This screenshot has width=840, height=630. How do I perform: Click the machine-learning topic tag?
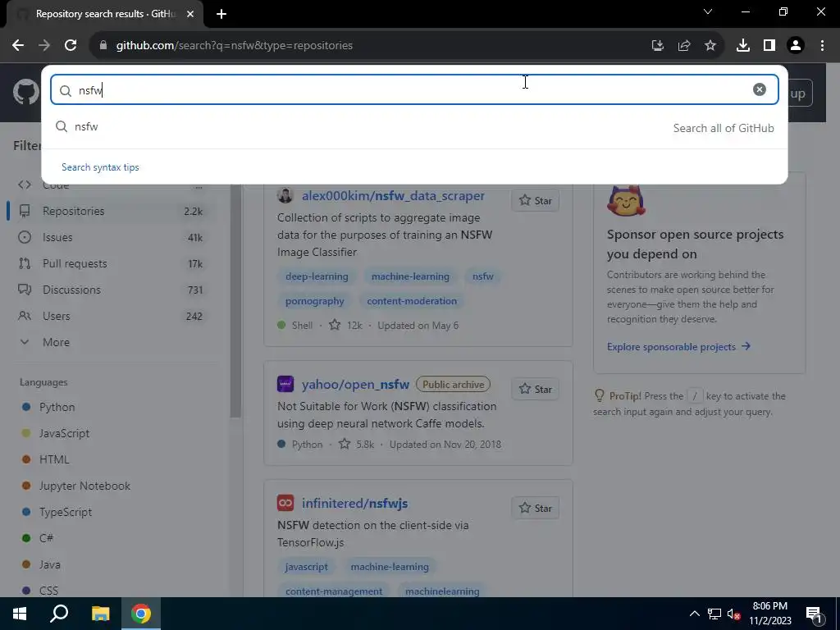point(410,276)
